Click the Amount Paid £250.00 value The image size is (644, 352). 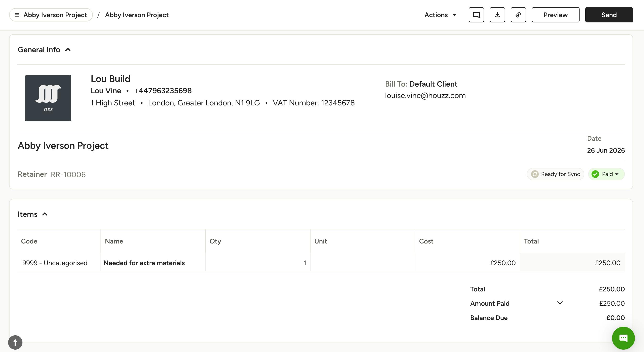pos(612,303)
